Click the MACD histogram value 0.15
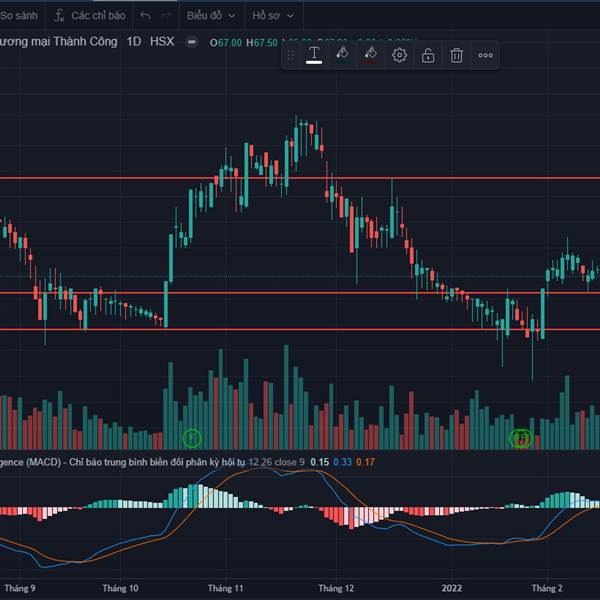 (320, 462)
